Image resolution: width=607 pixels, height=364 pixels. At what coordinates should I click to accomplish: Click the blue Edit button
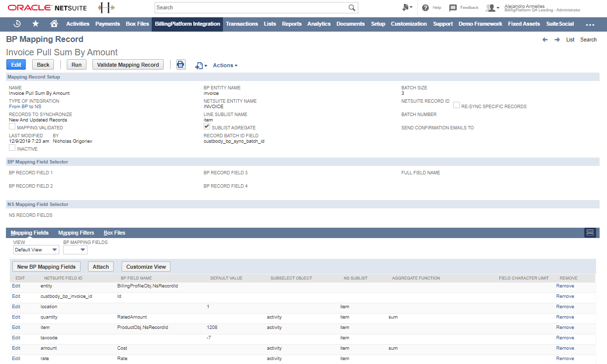[x=16, y=65]
